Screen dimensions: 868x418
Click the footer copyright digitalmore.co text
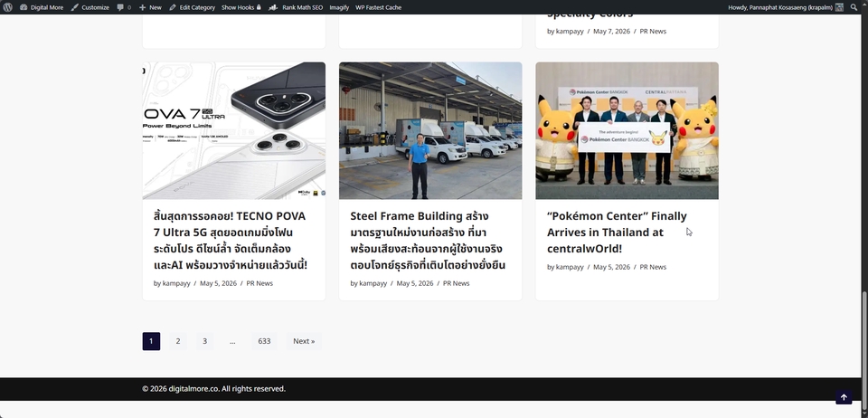[213, 389]
